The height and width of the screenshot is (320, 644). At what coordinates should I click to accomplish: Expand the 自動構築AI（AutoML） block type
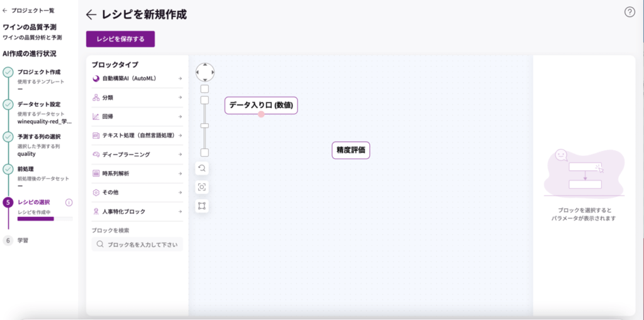(137, 79)
